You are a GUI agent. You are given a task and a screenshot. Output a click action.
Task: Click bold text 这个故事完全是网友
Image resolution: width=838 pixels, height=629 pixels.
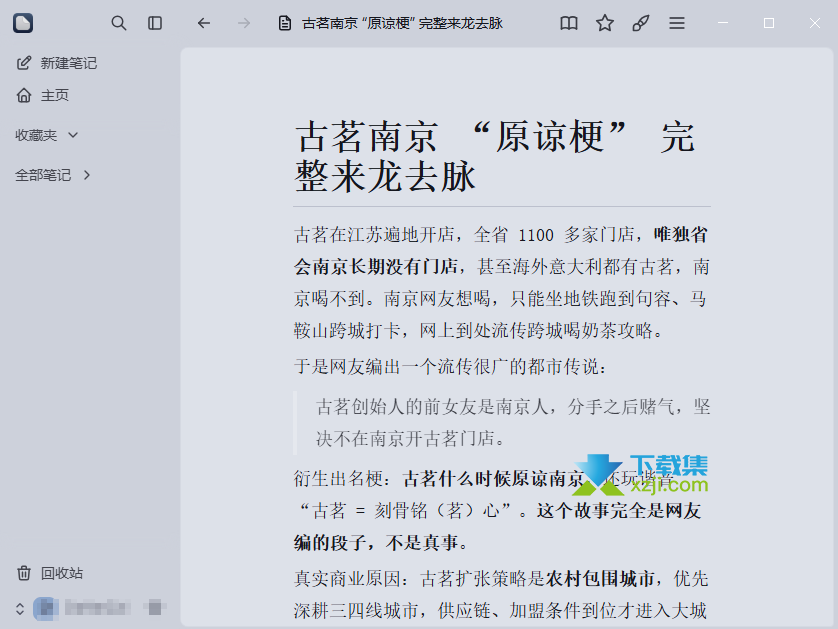coord(618,511)
